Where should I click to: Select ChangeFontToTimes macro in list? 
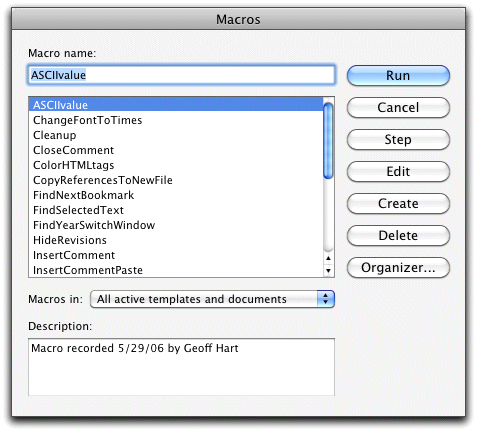[x=176, y=120]
